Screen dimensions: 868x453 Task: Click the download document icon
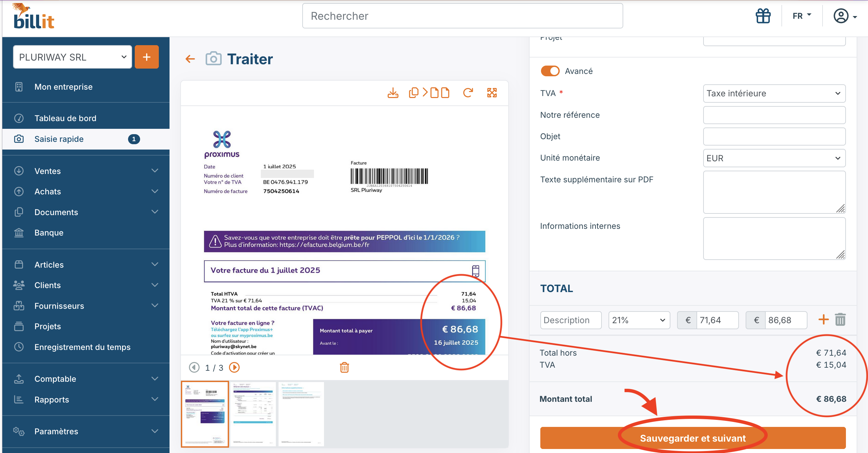point(393,93)
